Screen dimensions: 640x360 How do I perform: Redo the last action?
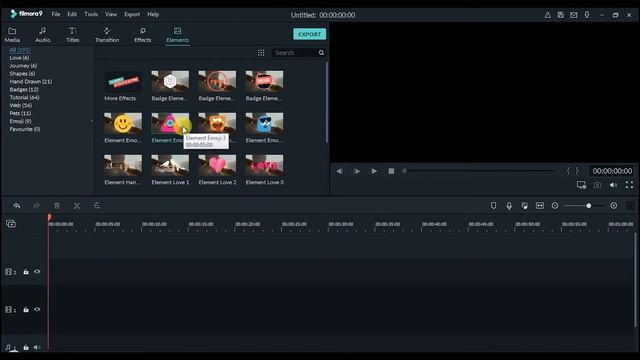[36, 206]
